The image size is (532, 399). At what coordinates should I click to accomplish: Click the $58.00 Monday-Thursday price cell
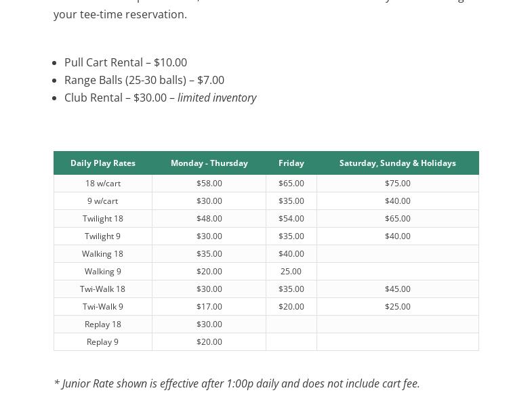pyautogui.click(x=209, y=184)
